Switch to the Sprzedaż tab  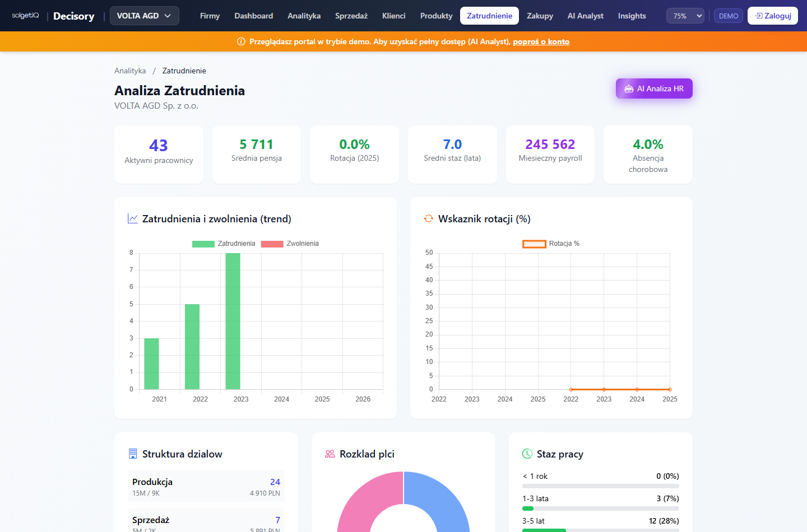click(x=351, y=16)
